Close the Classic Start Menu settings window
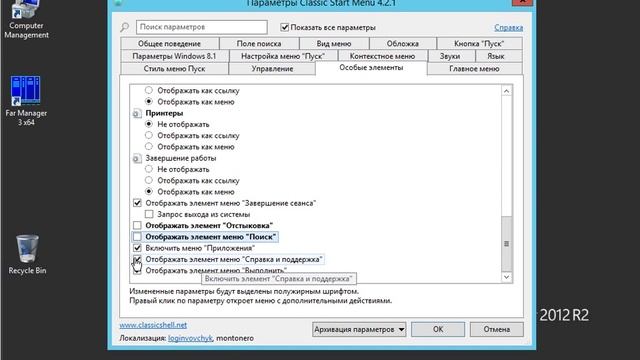This screenshot has height=360, width=640. point(522,2)
